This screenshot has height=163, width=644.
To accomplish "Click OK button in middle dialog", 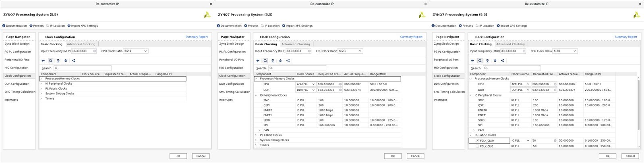I will pyautogui.click(x=393, y=156).
